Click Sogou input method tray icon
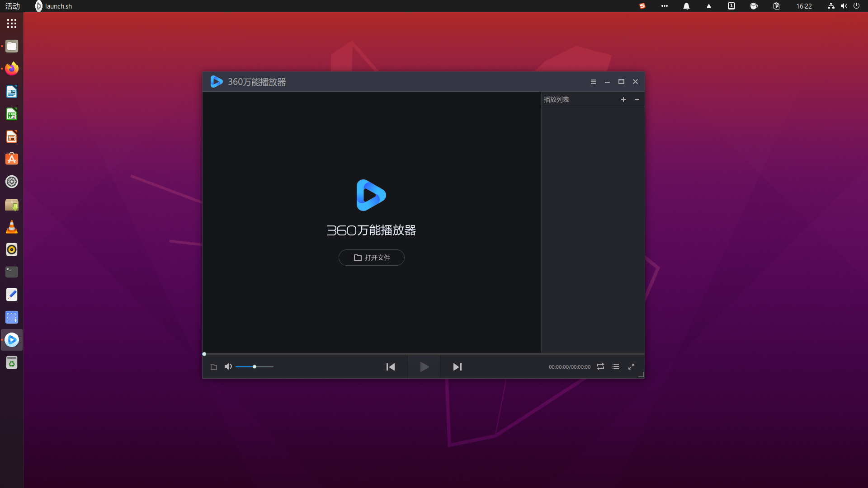868x488 pixels. point(642,6)
